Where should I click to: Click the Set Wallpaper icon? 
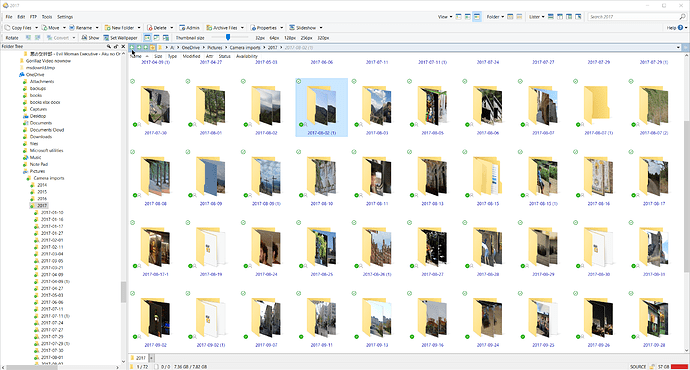[106, 38]
